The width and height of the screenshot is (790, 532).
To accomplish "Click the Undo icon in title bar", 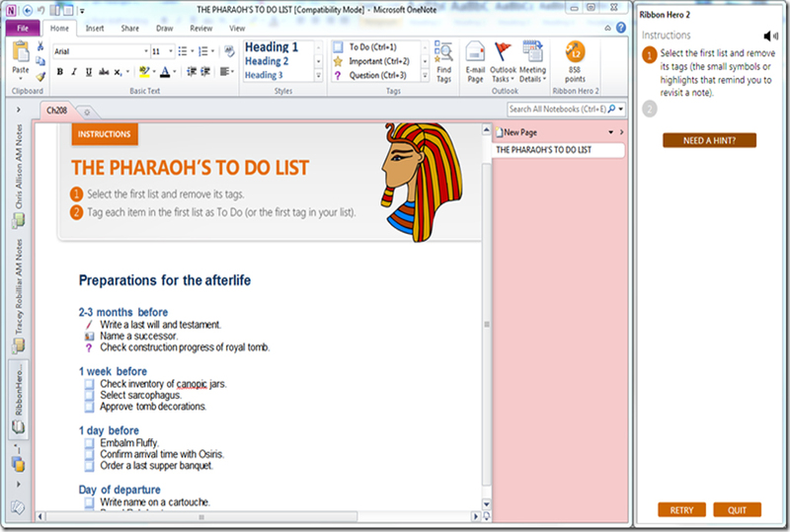I will coord(41,10).
